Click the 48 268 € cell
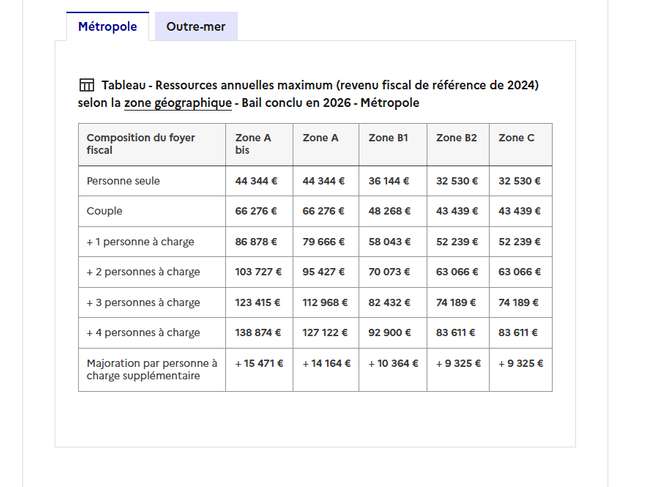 [x=393, y=211]
